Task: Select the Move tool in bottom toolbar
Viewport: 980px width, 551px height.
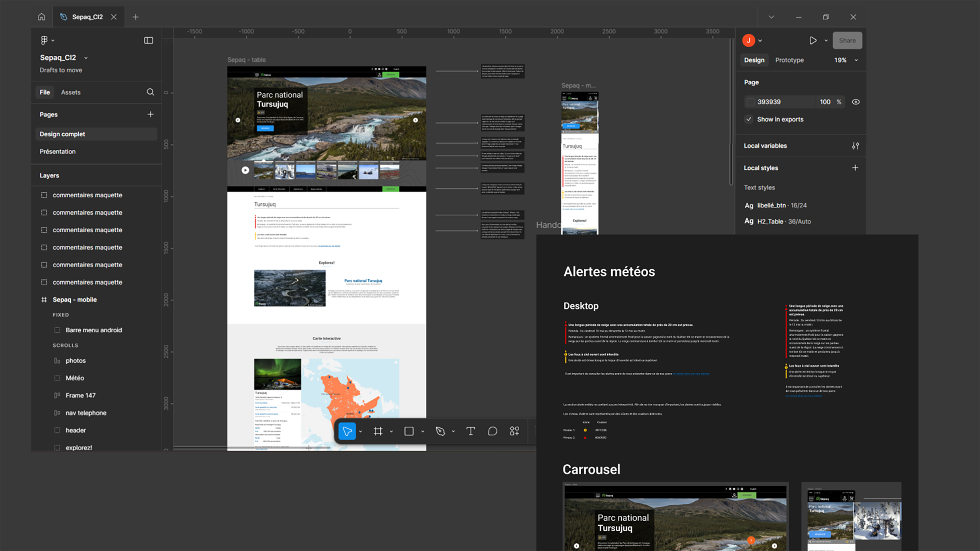Action: 347,431
